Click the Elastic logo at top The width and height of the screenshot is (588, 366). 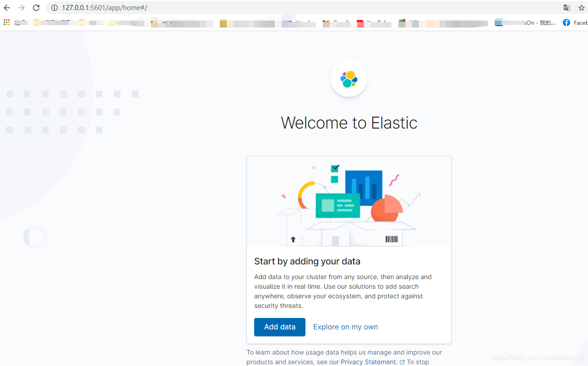(x=349, y=79)
